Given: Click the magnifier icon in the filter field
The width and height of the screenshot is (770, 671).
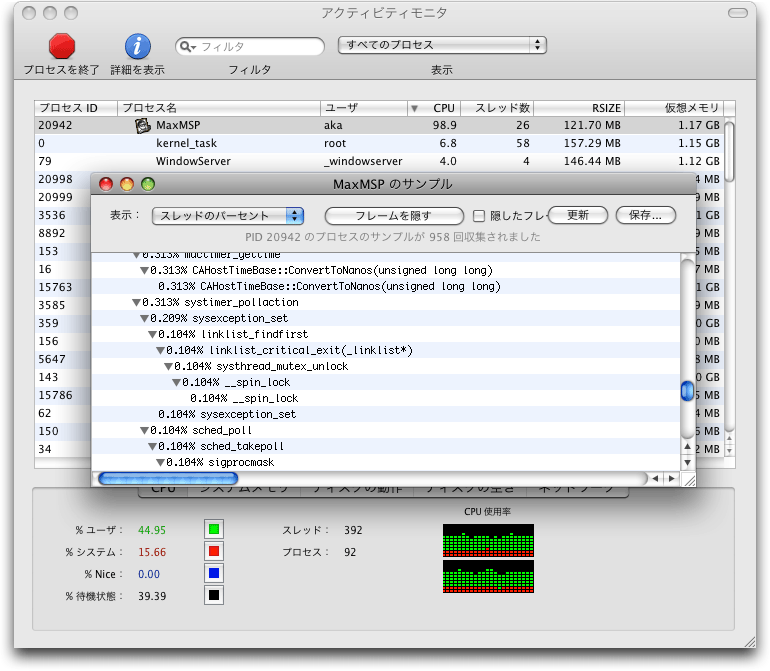Looking at the screenshot, I should click(187, 46).
